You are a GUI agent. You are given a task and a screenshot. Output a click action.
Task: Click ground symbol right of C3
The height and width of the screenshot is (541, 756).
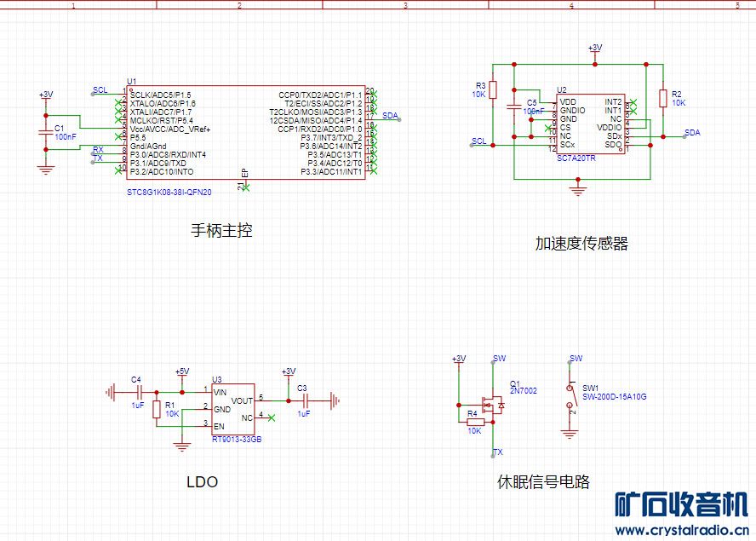[335, 400]
